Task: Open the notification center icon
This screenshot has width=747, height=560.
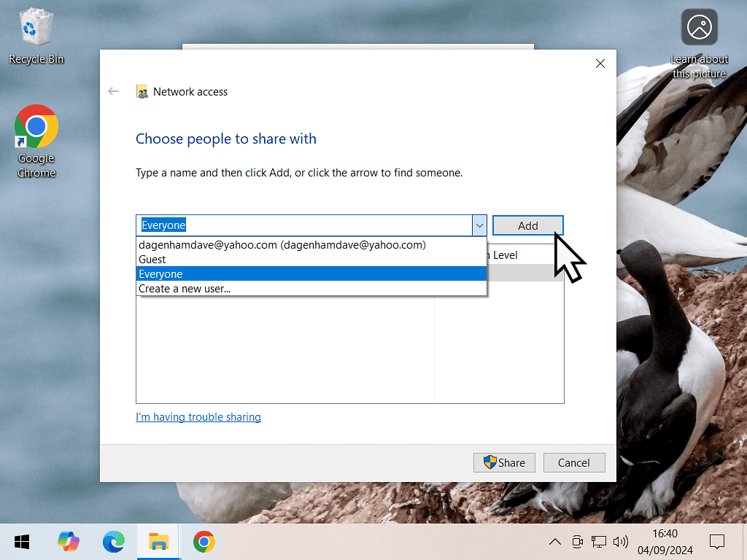Action: click(x=716, y=542)
